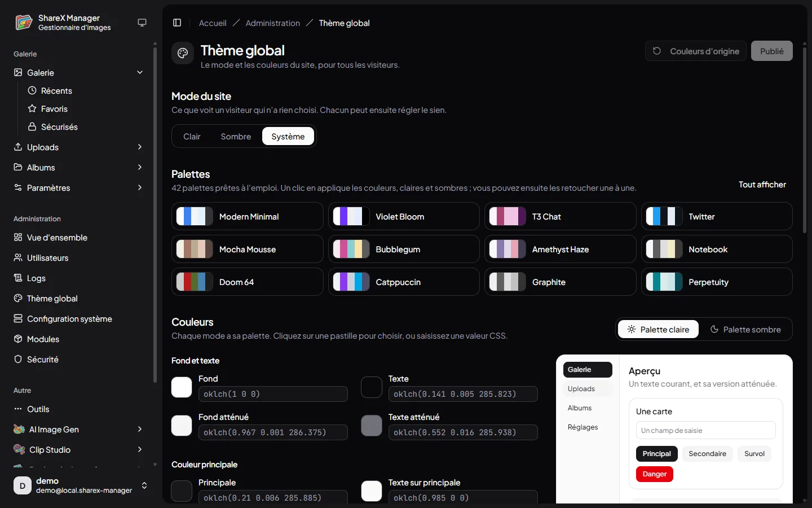The width and height of the screenshot is (812, 508).
Task: Open Outils in Autre section
Action: pyautogui.click(x=79, y=409)
